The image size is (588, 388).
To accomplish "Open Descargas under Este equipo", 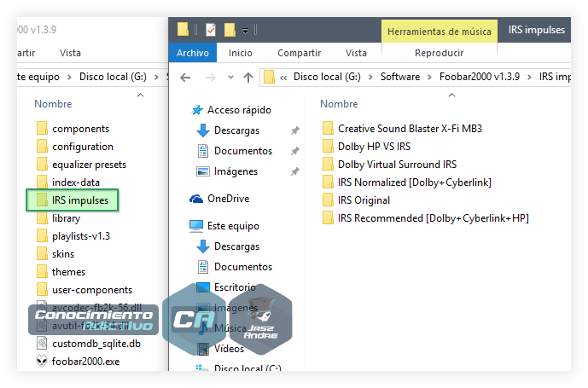I will (x=228, y=246).
